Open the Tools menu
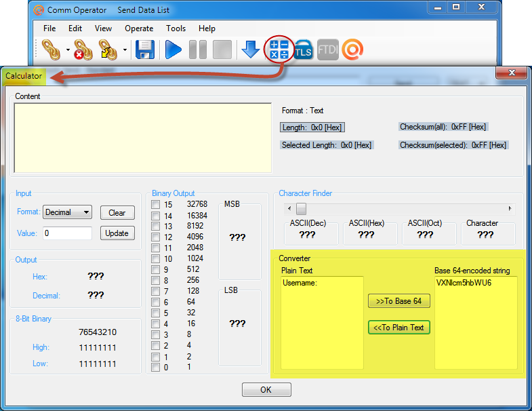532x411 pixels. (x=176, y=28)
